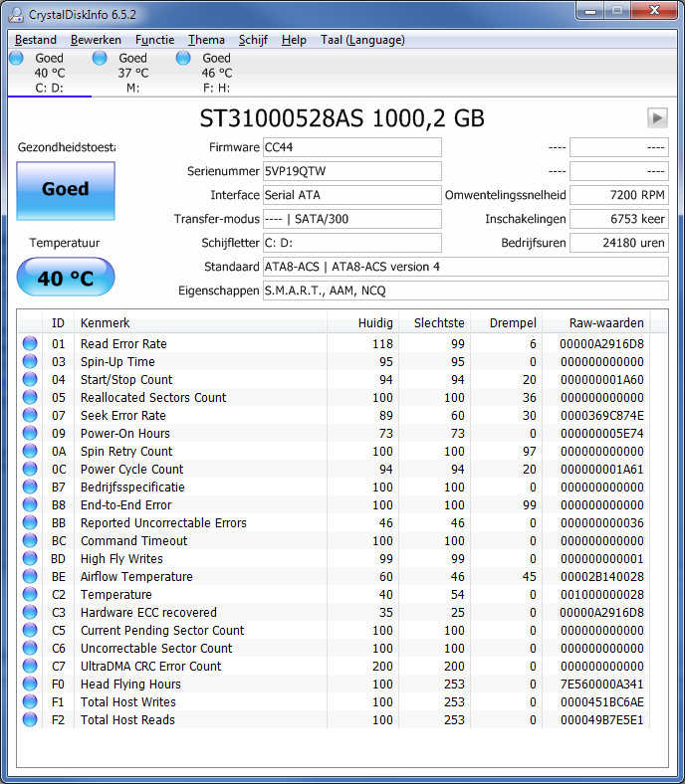The width and height of the screenshot is (685, 784).
Task: Click the Bedrijfsuren value 24180 uren
Action: pyautogui.click(x=619, y=243)
